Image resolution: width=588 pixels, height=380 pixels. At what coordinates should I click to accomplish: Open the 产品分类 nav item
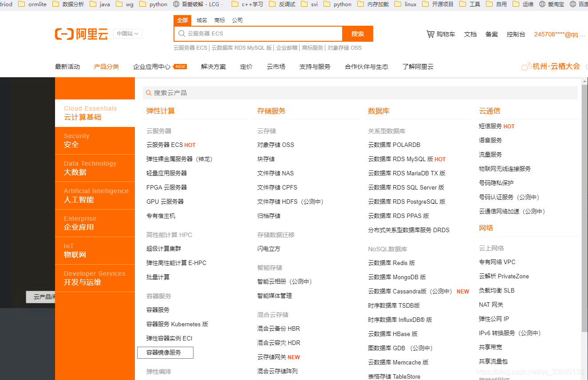click(107, 67)
